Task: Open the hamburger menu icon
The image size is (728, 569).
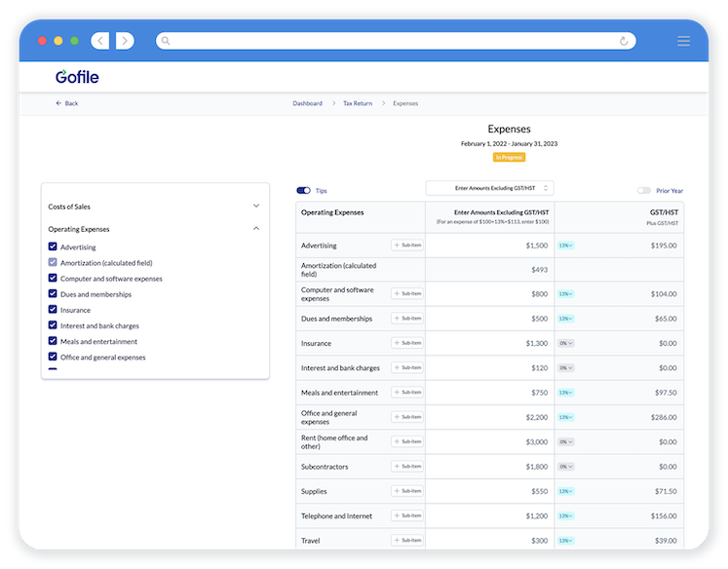Action: 683,41
